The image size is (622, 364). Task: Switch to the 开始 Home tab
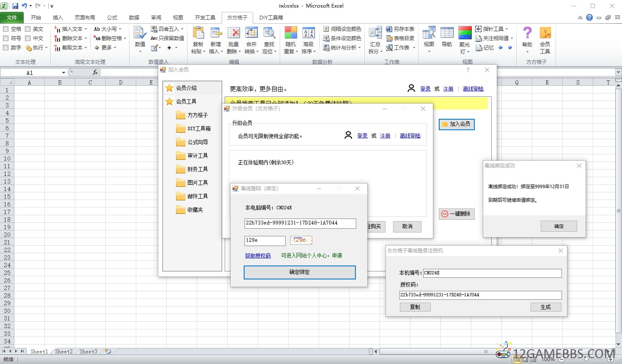36,17
